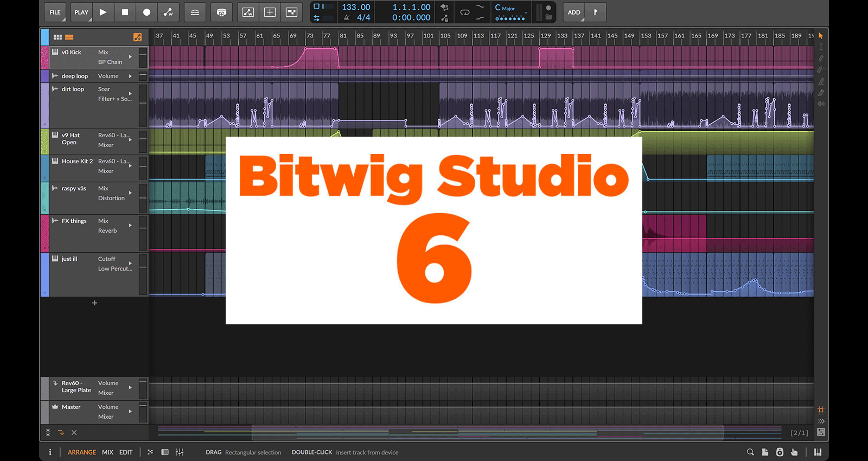Toggle track height vertical-arrows icon
Image resolution: width=868 pixels, height=461 pixels.
[48, 432]
